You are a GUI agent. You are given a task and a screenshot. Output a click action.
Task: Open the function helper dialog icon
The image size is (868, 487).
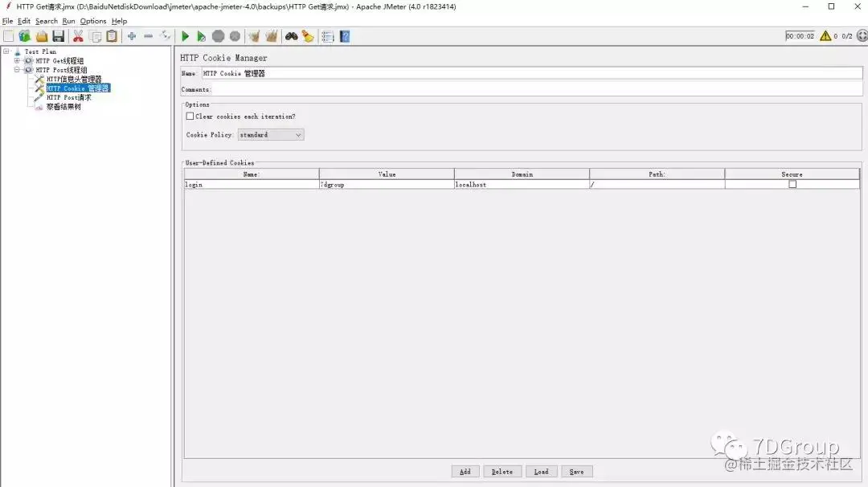tap(328, 36)
